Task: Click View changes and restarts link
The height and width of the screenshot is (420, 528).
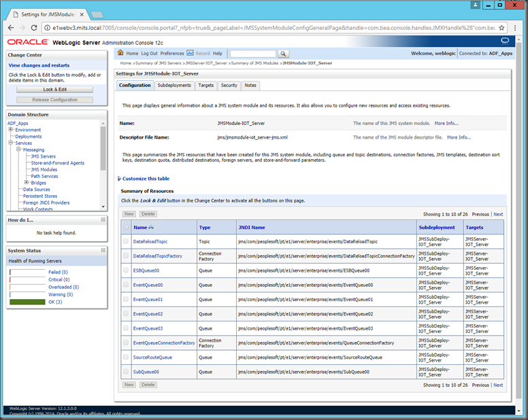Action: [x=39, y=65]
